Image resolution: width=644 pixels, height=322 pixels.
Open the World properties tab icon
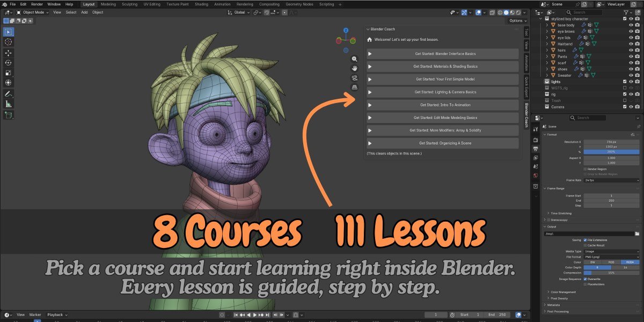pos(535,175)
